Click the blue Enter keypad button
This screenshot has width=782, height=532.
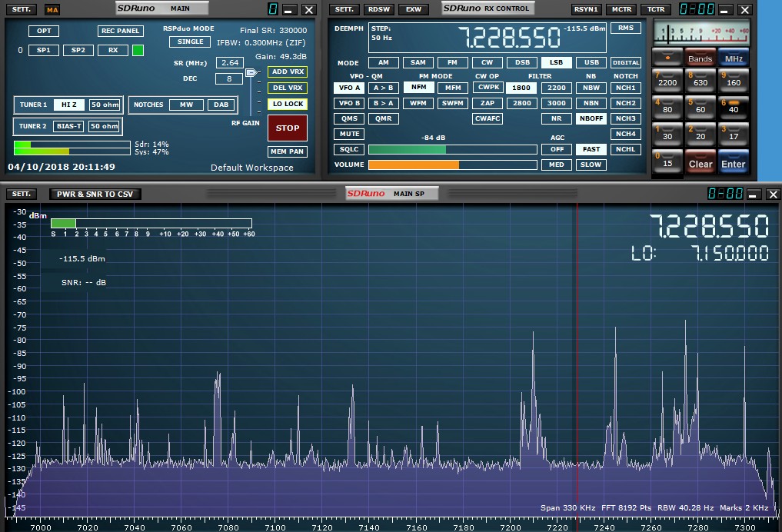pyautogui.click(x=733, y=162)
